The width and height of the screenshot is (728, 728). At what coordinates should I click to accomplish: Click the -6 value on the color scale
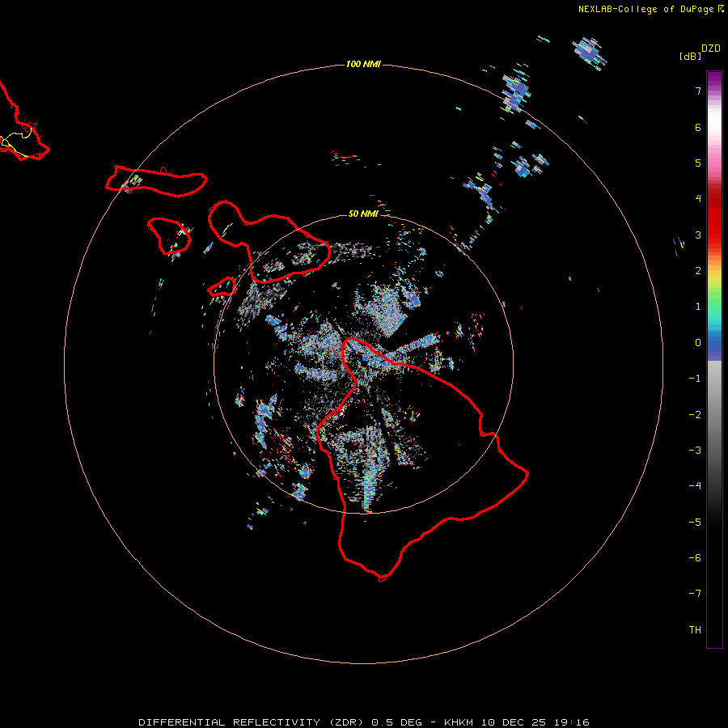pos(695,558)
